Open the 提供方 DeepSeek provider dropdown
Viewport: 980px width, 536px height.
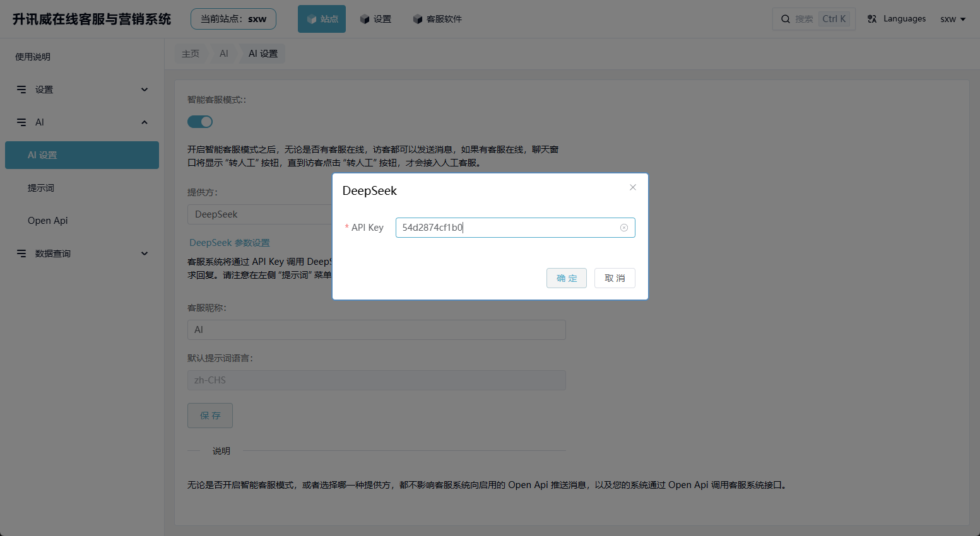click(x=260, y=214)
